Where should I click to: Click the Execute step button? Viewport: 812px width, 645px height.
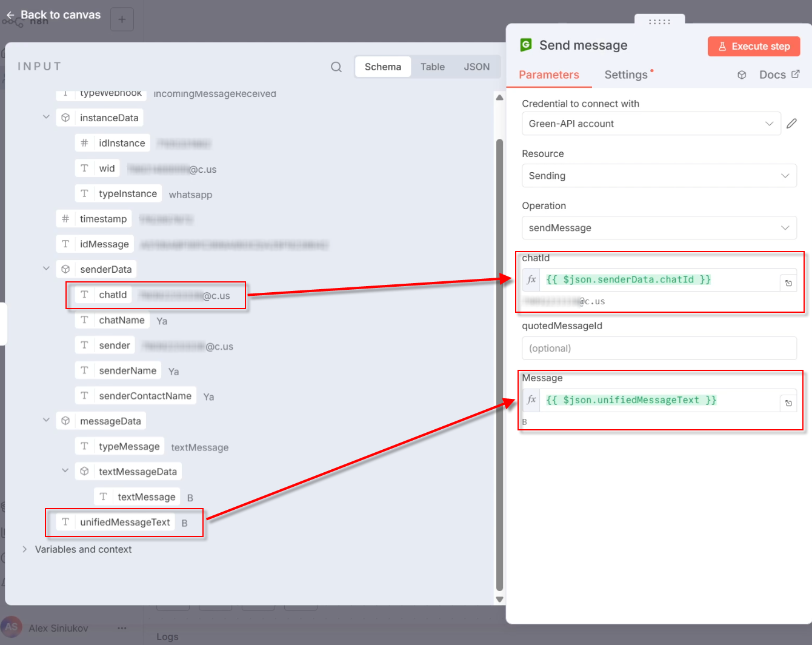(x=754, y=47)
